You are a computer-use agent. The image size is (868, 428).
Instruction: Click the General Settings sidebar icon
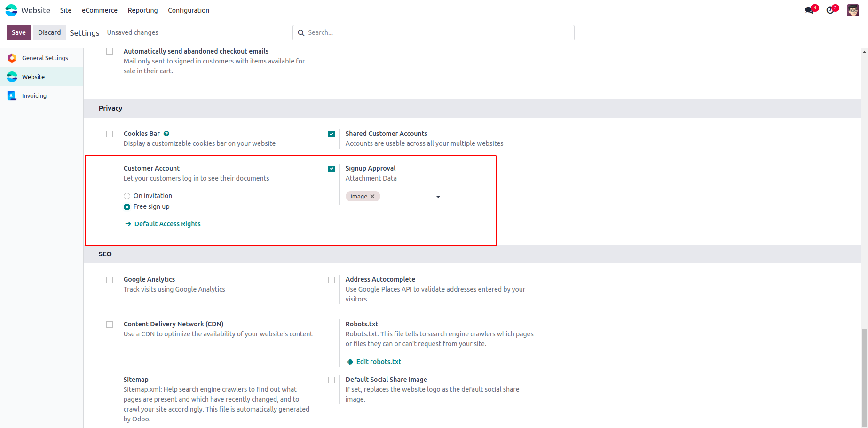12,58
